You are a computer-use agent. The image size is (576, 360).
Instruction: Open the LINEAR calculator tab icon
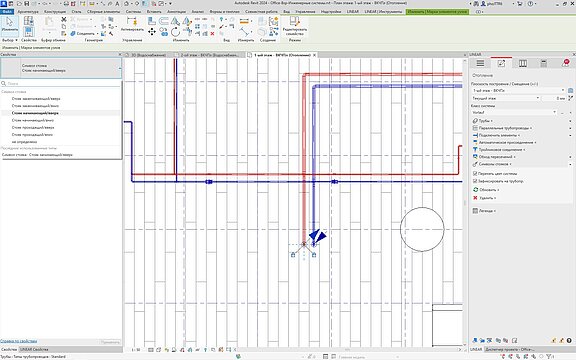(x=543, y=63)
